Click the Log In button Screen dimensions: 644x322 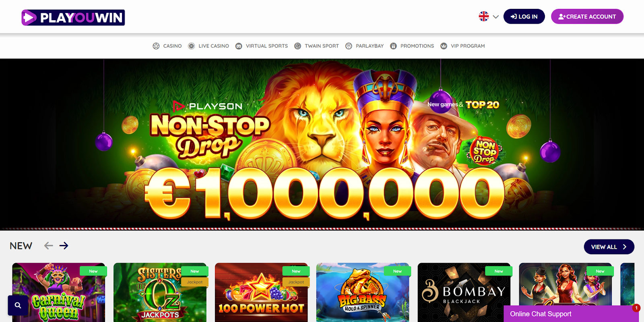(524, 17)
